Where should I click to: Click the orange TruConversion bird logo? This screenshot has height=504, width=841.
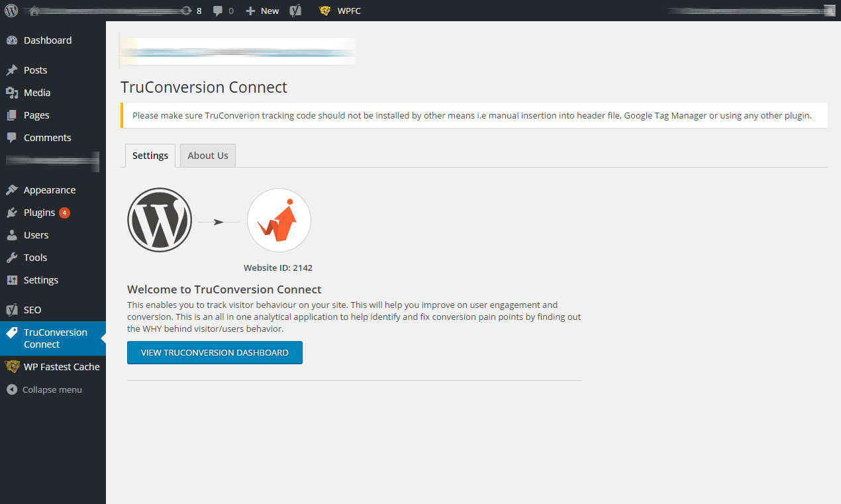[279, 220]
